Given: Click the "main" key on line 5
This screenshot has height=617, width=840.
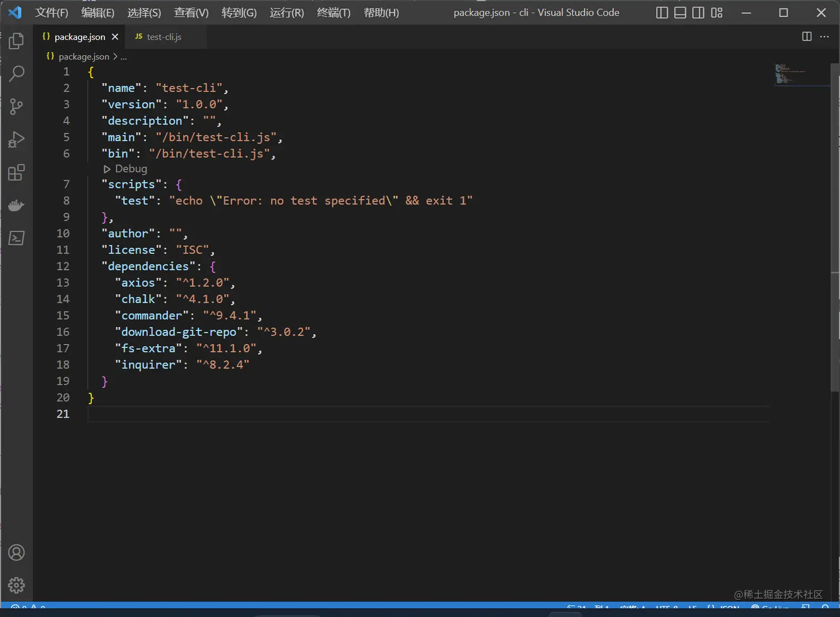Looking at the screenshot, I should pos(122,137).
